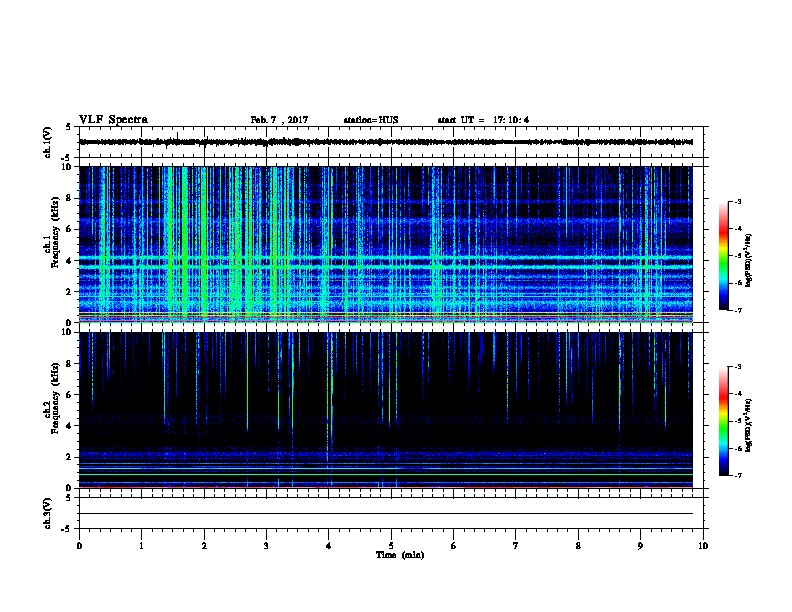Click the "-7" label on ch.2 color bar
This screenshot has height=612, width=792.
tap(737, 476)
